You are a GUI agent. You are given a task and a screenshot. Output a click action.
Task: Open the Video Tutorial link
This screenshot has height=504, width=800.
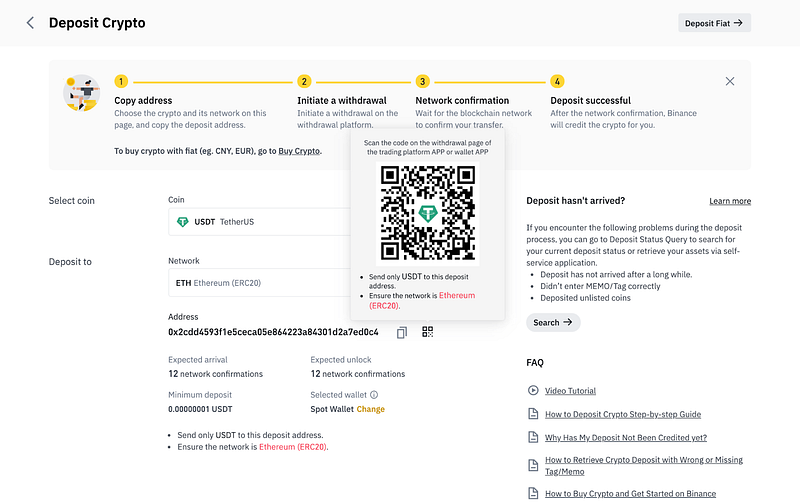click(x=570, y=391)
